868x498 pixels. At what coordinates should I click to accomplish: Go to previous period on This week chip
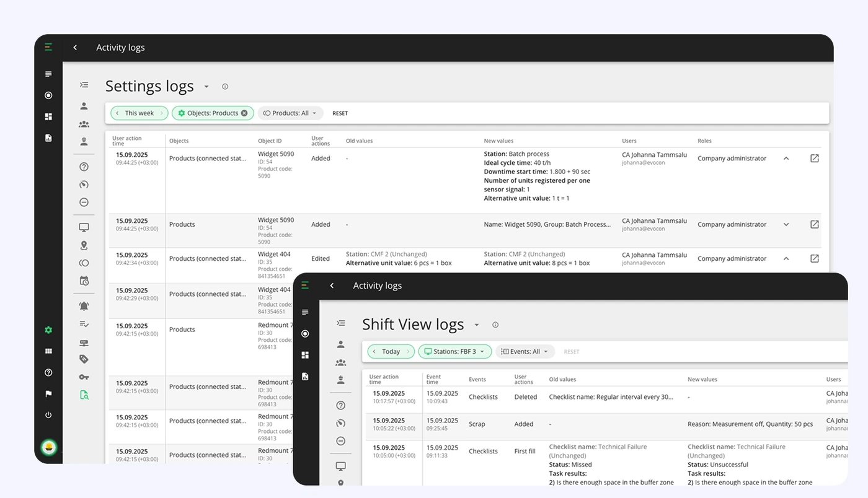click(x=117, y=113)
